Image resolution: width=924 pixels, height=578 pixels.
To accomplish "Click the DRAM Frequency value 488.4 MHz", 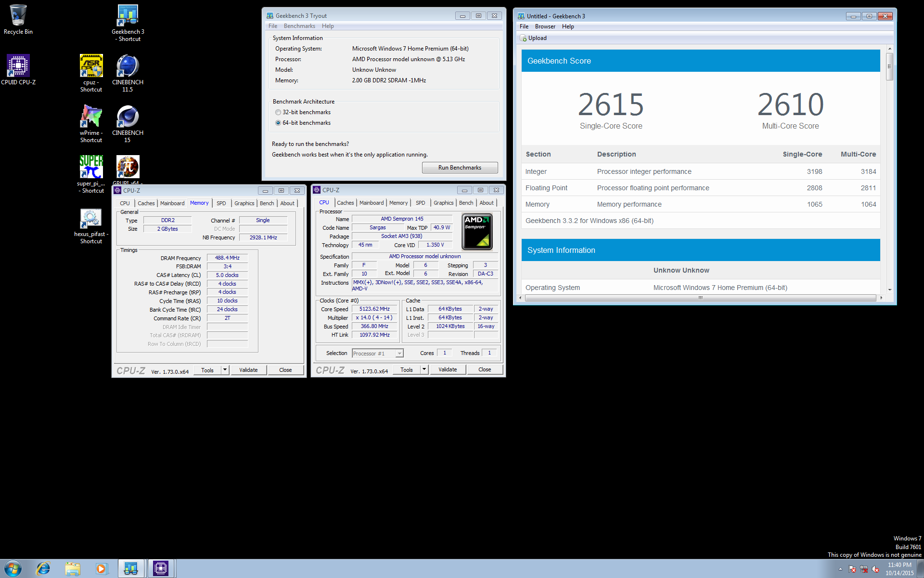I will [x=227, y=258].
